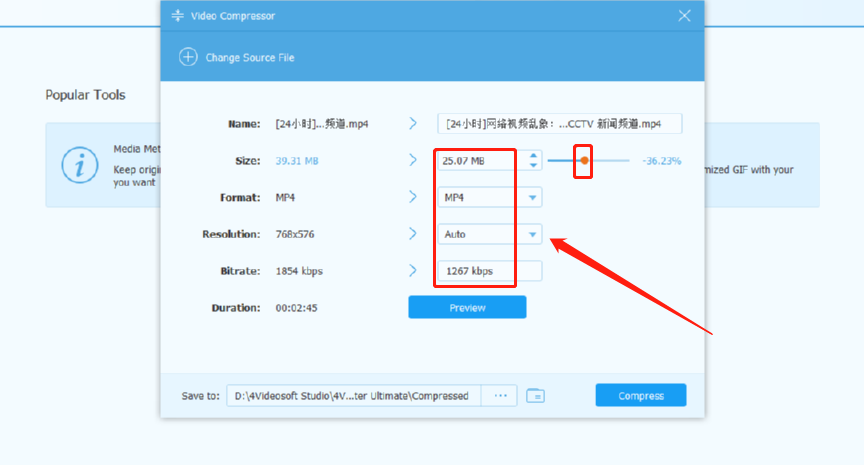Edit the output file name field

pos(560,124)
